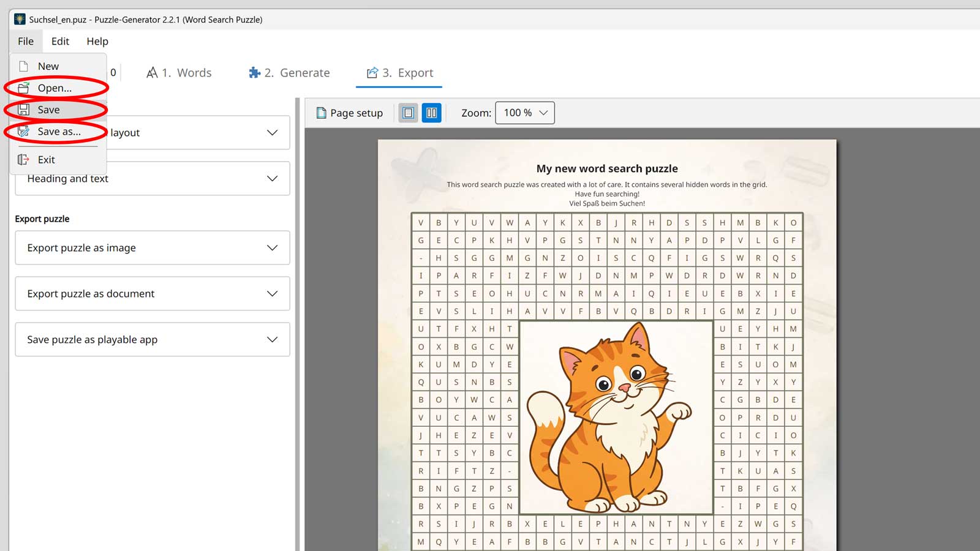
Task: Click the Save as pencil icon
Action: pyautogui.click(x=23, y=132)
